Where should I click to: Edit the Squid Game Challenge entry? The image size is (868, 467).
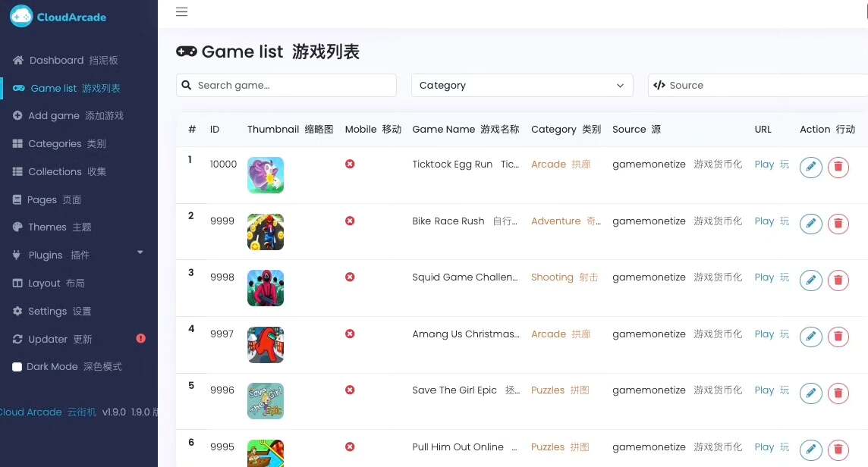point(810,280)
